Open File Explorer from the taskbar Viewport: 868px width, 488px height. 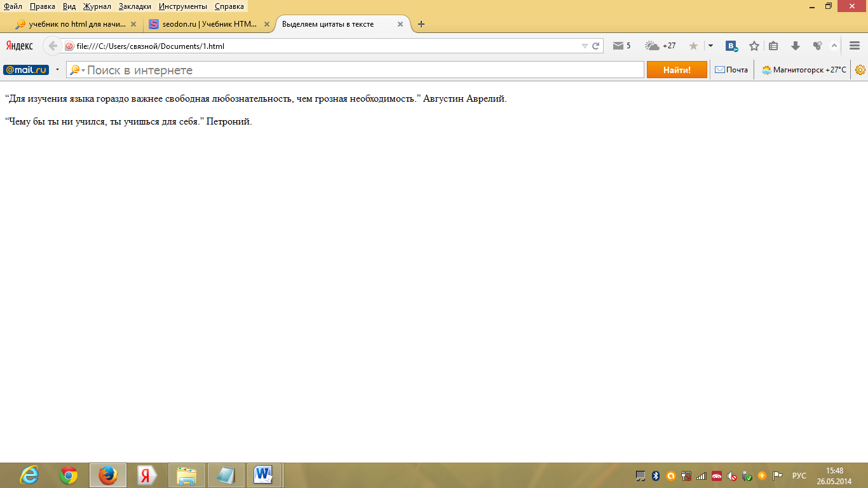(x=187, y=475)
